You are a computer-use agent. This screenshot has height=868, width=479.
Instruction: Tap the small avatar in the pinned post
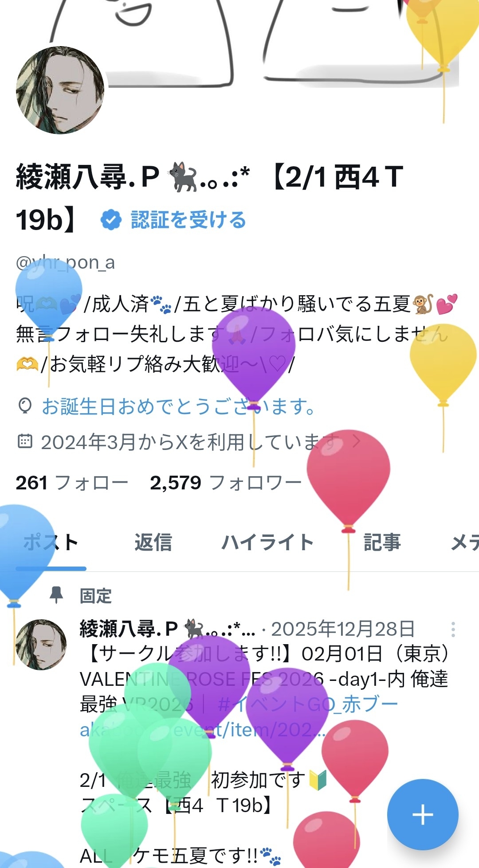[41, 644]
